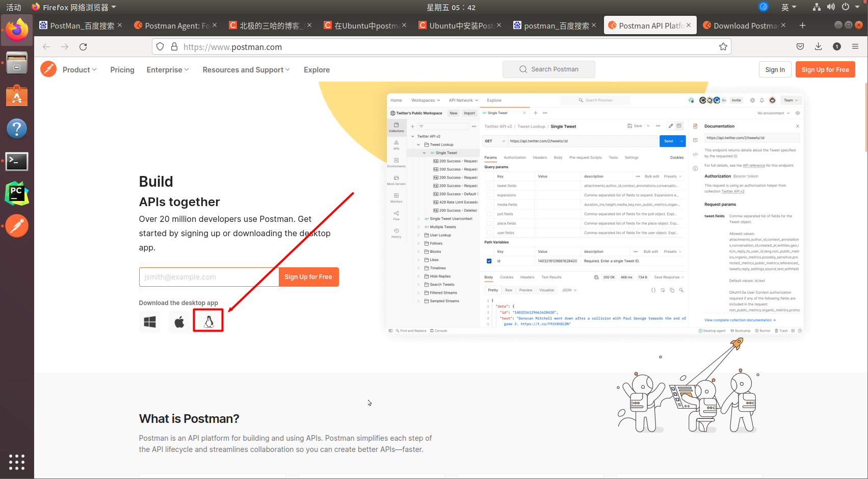
Task: Open Firefox downloads via the toolbar icon
Action: point(818,46)
